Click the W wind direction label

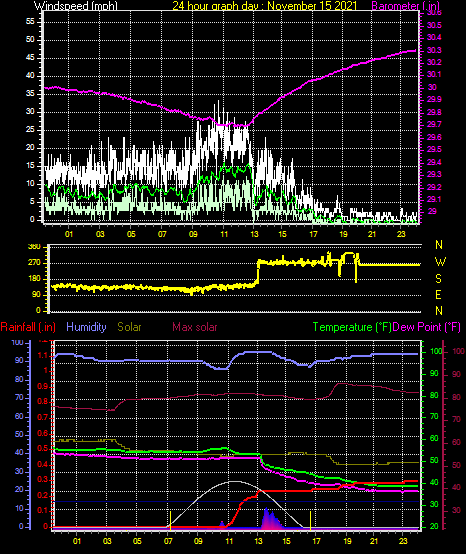point(439,262)
